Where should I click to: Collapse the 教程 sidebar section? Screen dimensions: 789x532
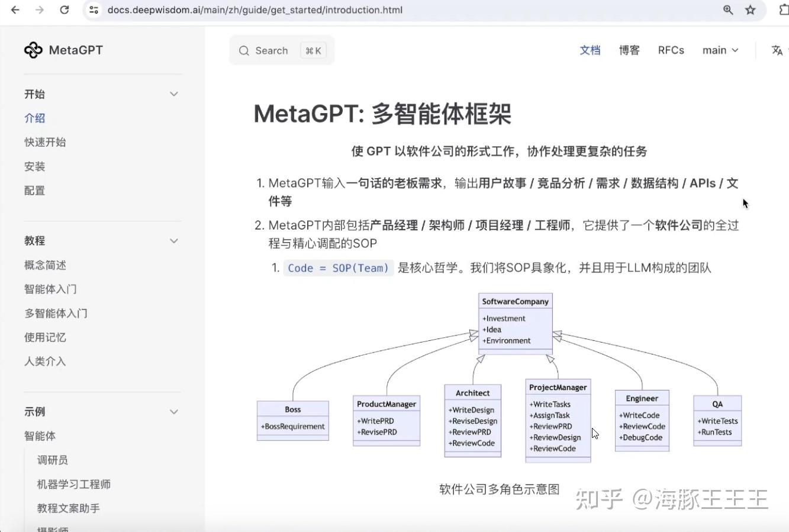(173, 240)
